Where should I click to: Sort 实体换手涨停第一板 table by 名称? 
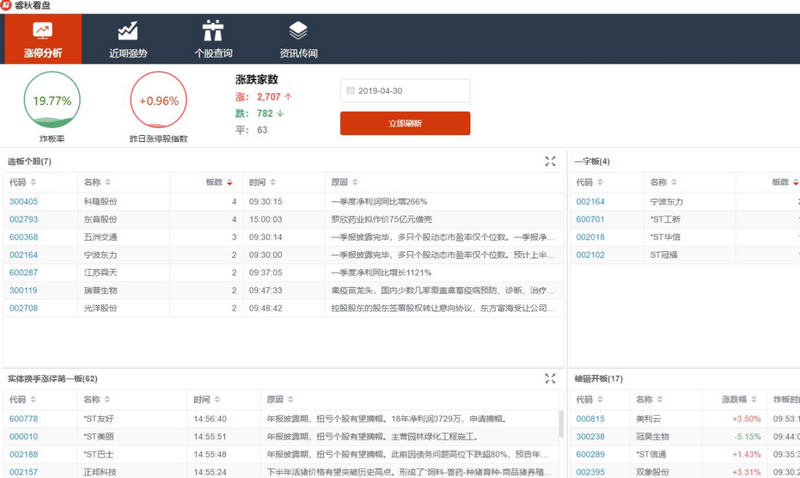(107, 399)
